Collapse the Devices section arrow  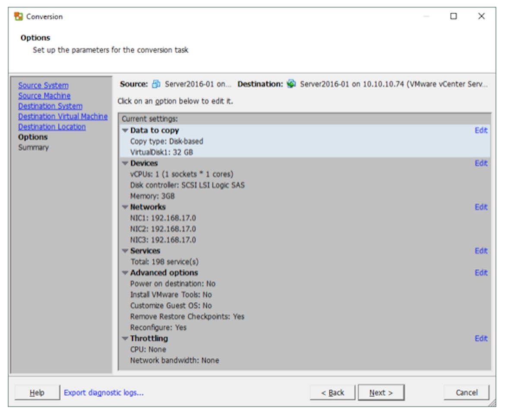tap(125, 163)
